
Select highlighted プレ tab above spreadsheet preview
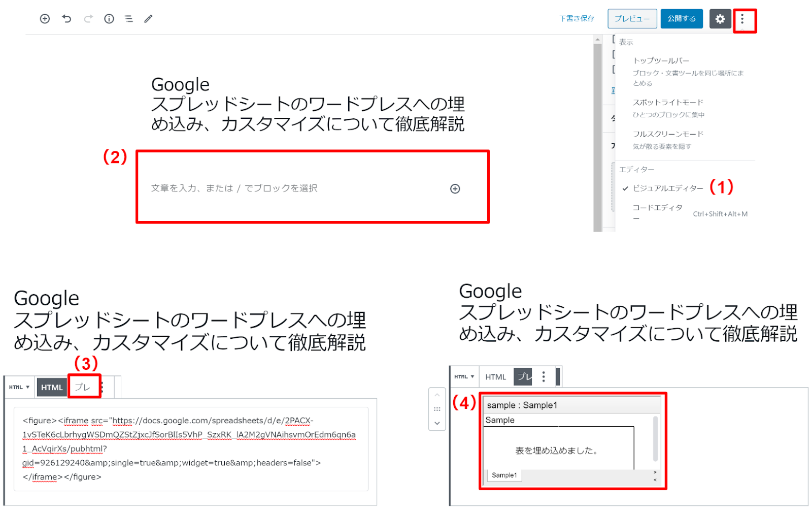[523, 377]
